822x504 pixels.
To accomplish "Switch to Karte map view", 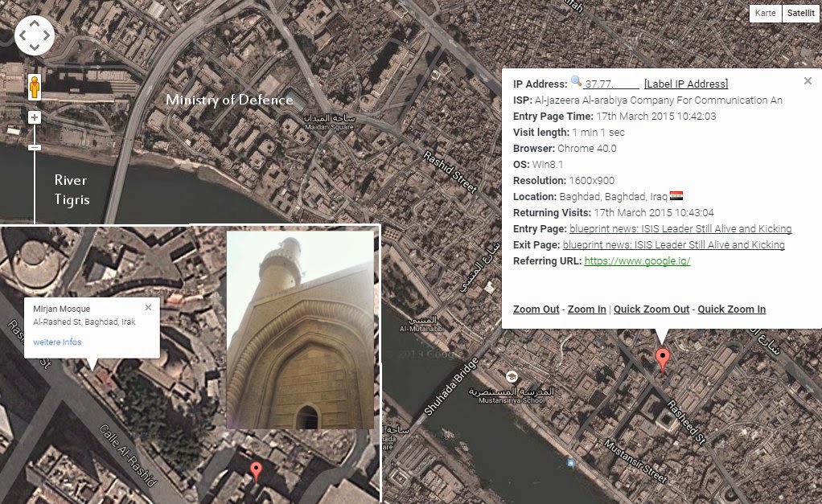I will (766, 13).
